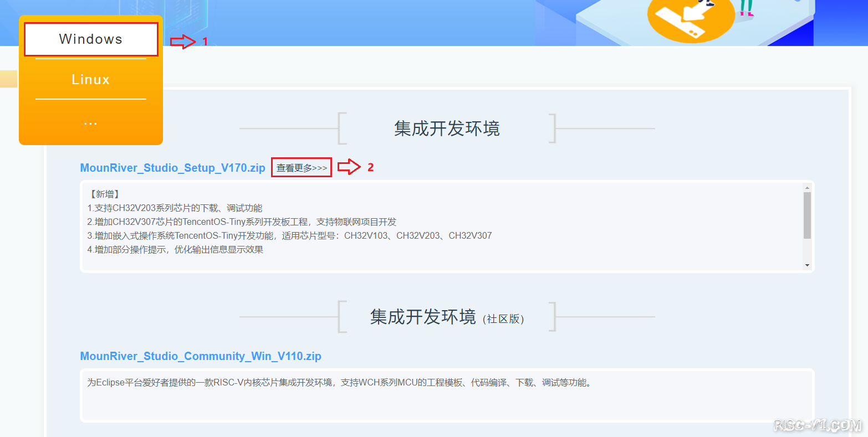Click the 集成开发环境 section heading
The height and width of the screenshot is (437, 868).
pos(447,128)
